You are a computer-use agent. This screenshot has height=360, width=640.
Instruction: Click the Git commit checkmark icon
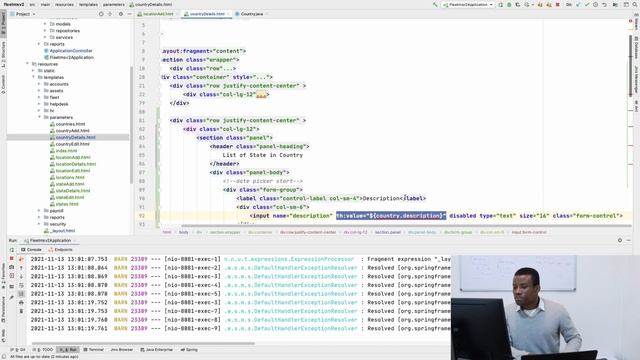click(x=587, y=4)
